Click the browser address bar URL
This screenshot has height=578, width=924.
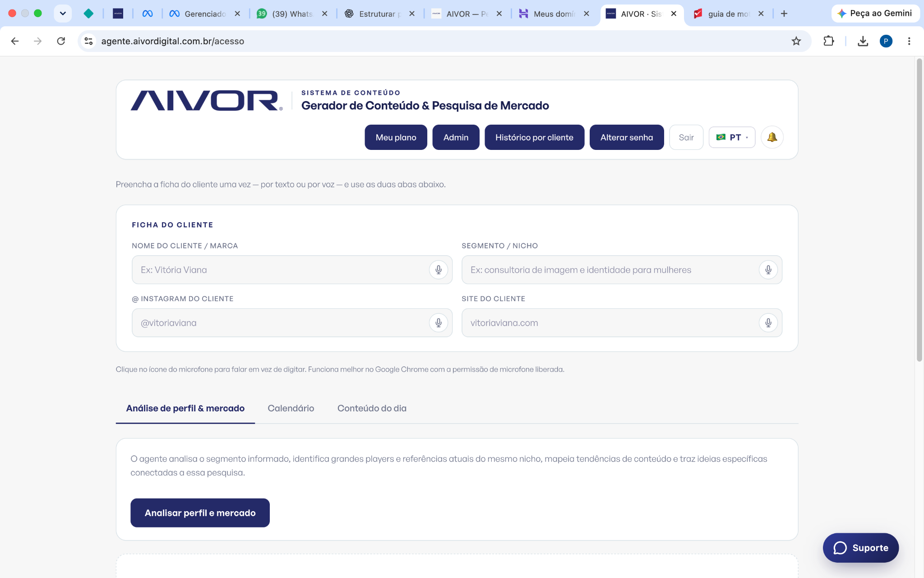point(173,41)
